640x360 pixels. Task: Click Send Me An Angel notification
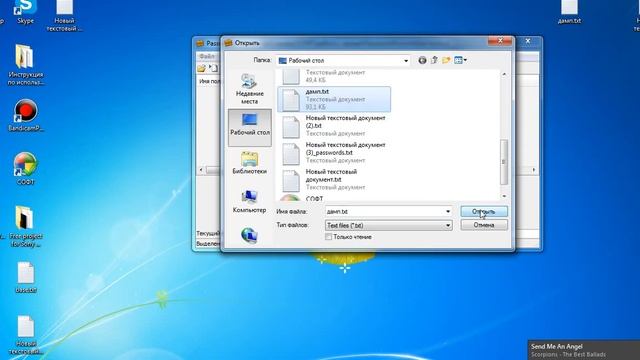[x=584, y=350]
